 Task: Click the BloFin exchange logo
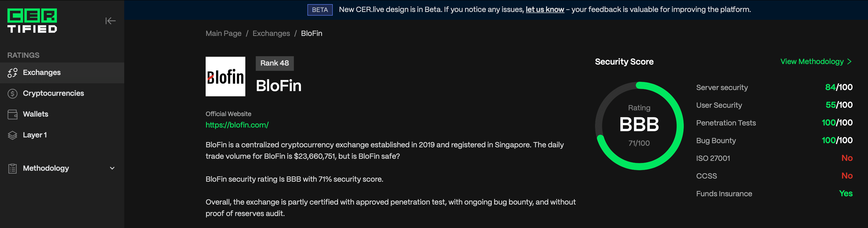click(x=225, y=76)
